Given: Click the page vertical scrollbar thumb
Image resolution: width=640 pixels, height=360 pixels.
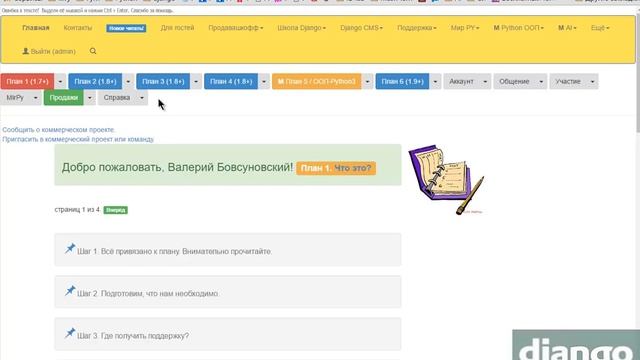Looking at the screenshot, I should click(x=638, y=73).
